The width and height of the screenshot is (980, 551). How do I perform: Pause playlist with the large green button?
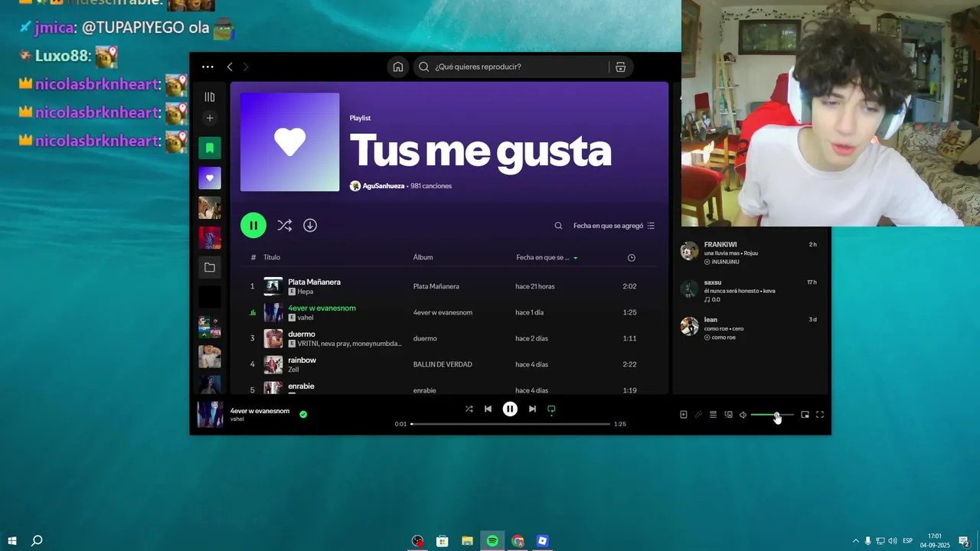(x=253, y=225)
